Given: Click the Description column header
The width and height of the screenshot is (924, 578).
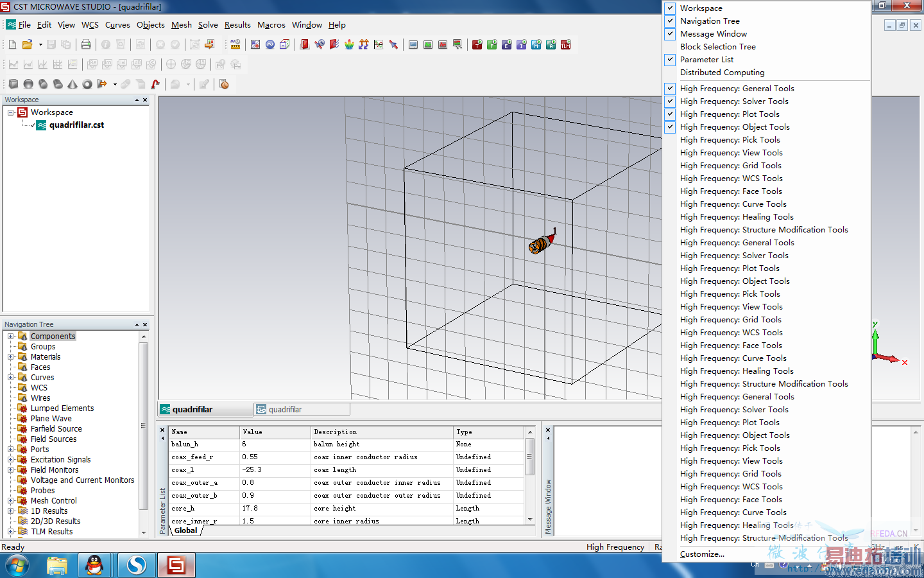Looking at the screenshot, I should 382,432.
